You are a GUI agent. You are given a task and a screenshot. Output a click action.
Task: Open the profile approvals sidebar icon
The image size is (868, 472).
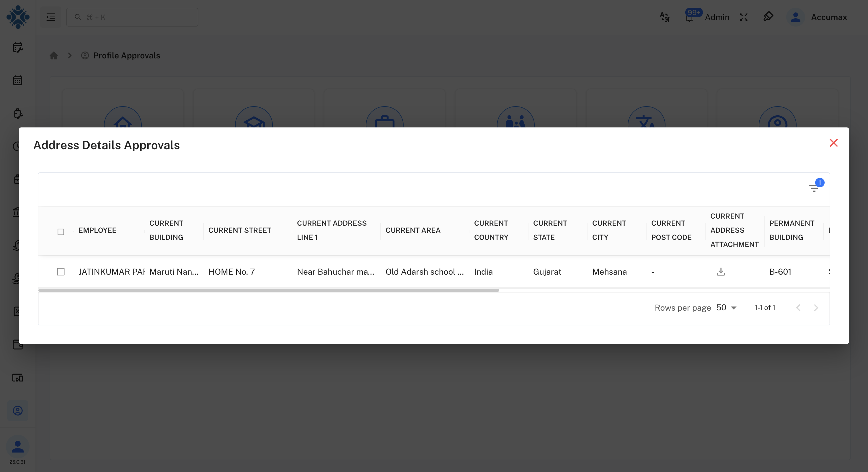17,411
